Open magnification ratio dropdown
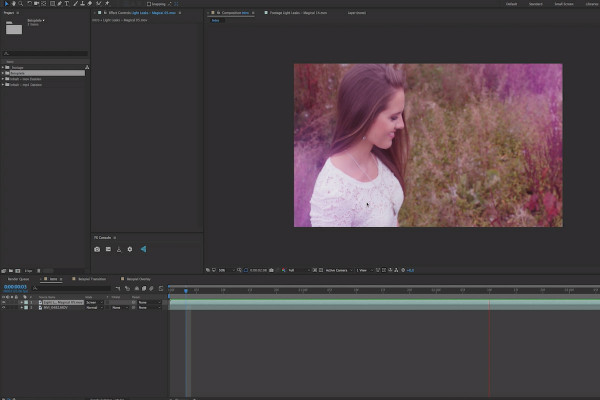Image resolution: width=600 pixels, height=400 pixels. (x=226, y=270)
